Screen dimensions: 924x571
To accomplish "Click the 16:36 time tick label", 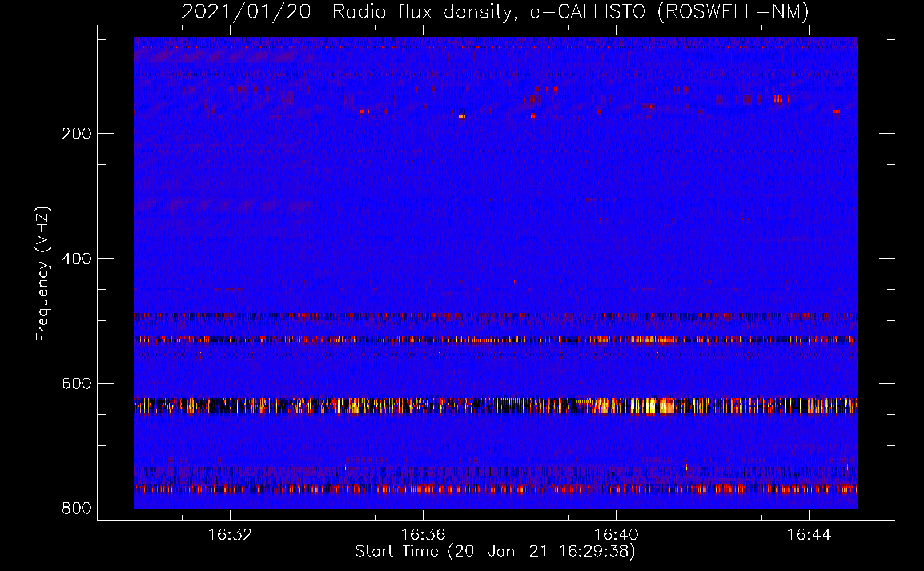I will pos(423,535).
